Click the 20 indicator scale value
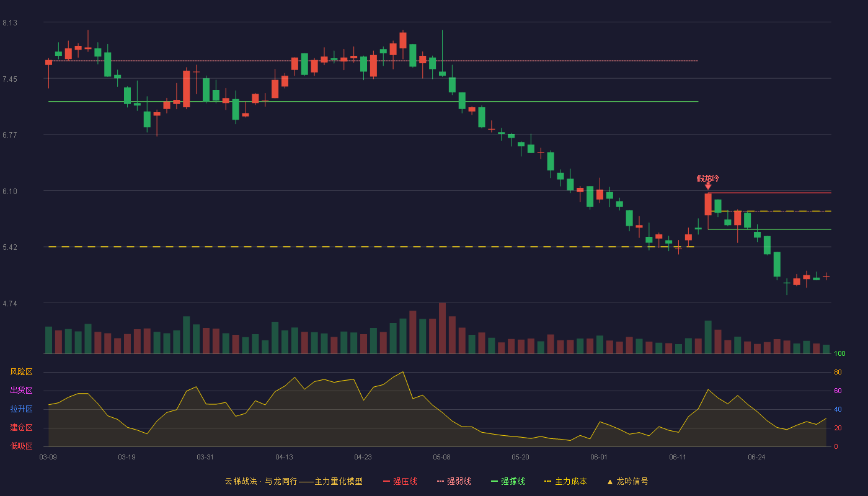868x496 pixels. coord(838,428)
